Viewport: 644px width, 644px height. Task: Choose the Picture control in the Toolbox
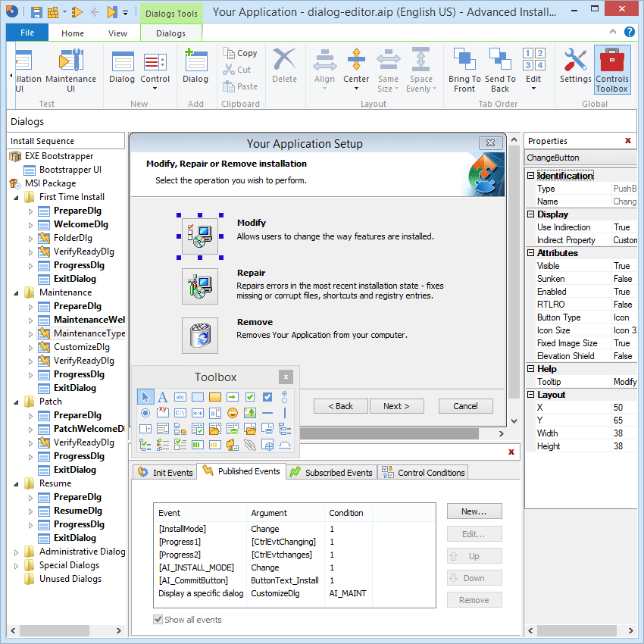point(252,412)
